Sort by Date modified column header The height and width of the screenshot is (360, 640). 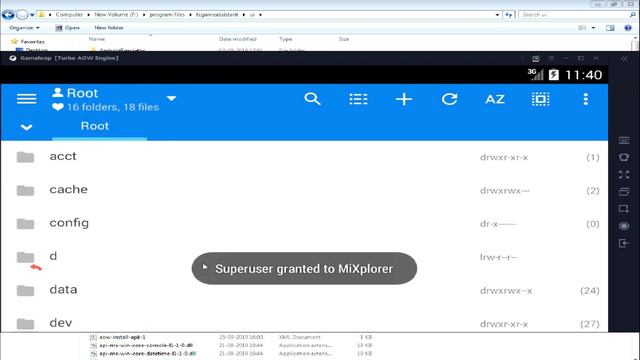pos(238,39)
